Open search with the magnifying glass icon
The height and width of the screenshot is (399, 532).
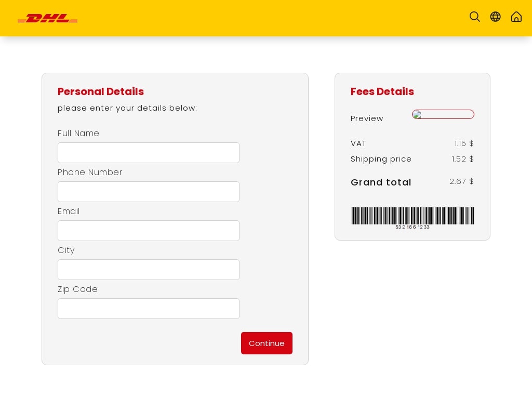474,17
